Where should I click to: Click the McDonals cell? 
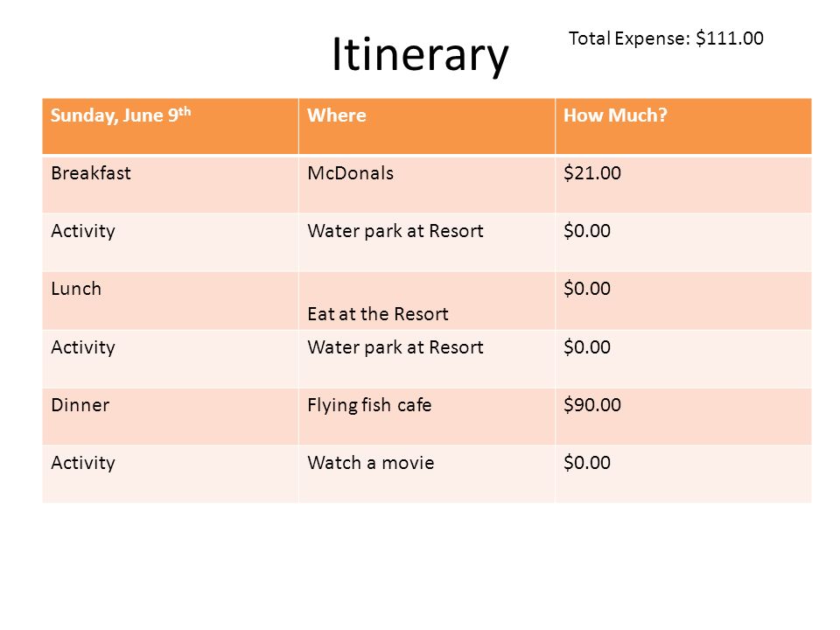pos(426,185)
